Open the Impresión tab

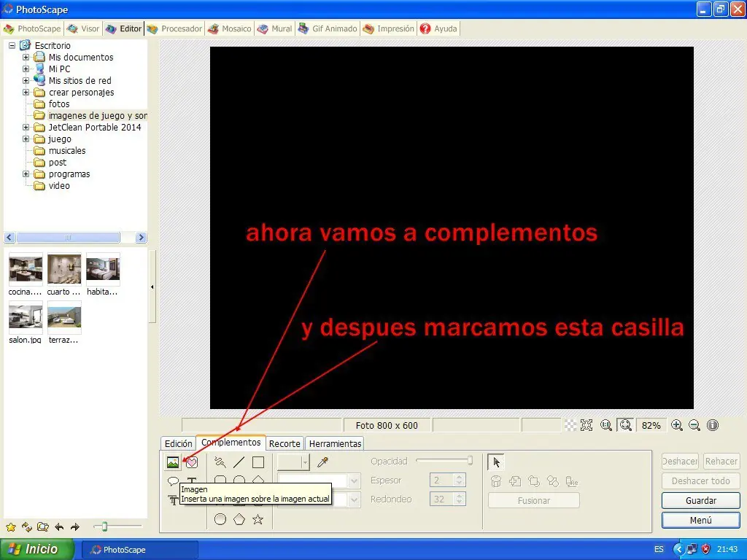[x=388, y=28]
